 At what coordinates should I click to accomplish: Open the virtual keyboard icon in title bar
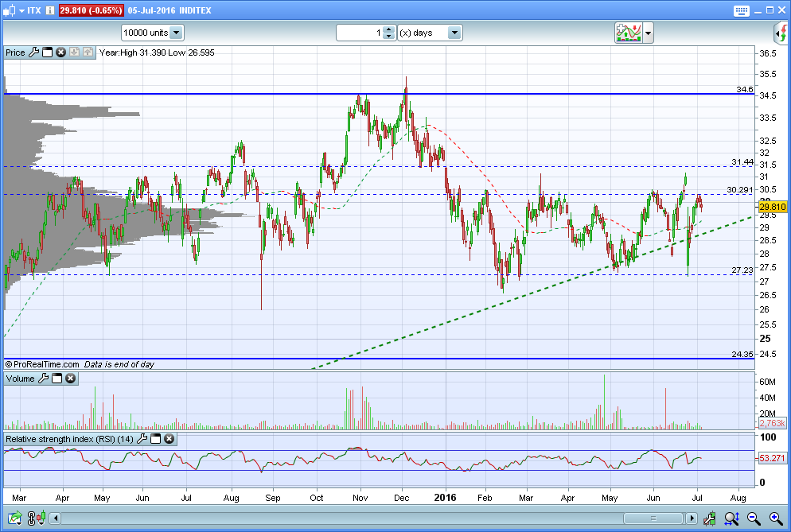[742, 10]
